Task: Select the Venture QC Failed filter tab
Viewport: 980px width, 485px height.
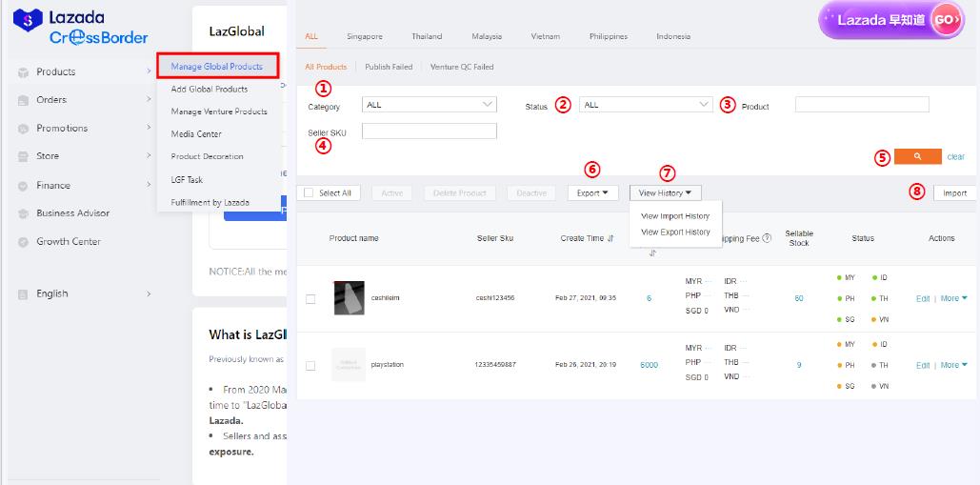Action: pos(462,67)
